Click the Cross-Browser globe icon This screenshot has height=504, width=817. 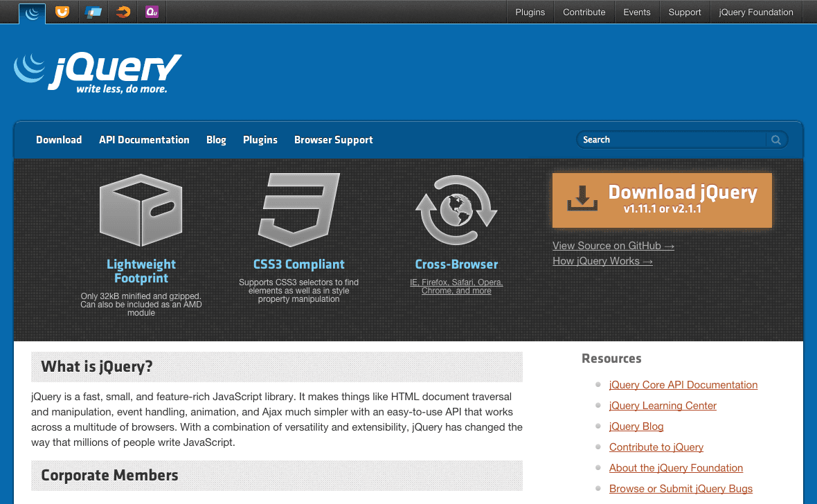456,210
